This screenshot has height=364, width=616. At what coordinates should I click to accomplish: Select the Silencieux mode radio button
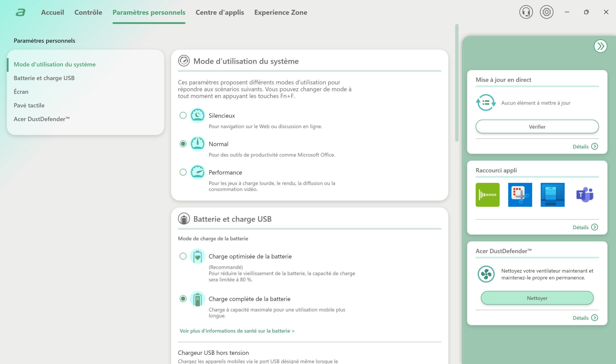pyautogui.click(x=183, y=115)
